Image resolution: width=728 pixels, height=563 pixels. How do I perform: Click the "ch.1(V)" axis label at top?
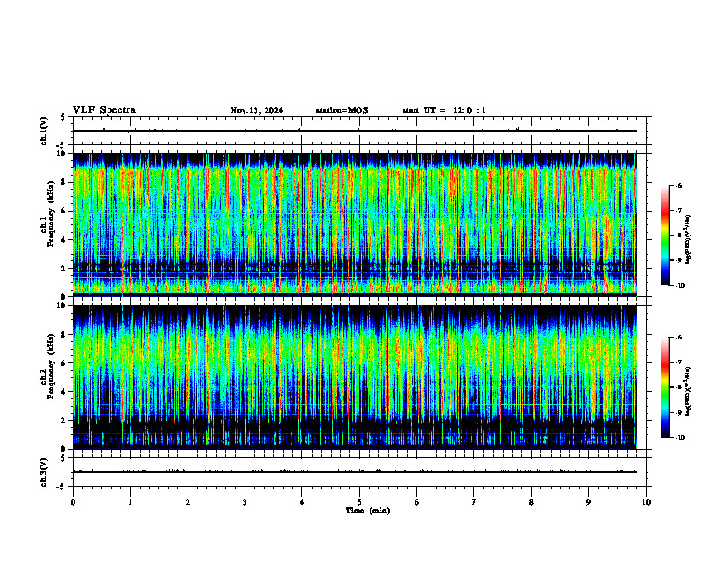44,131
